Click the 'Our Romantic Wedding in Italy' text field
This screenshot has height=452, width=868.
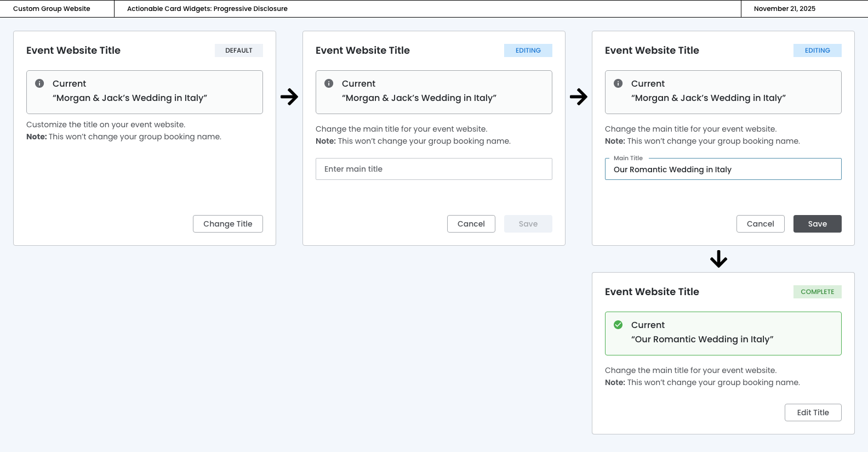click(x=723, y=169)
